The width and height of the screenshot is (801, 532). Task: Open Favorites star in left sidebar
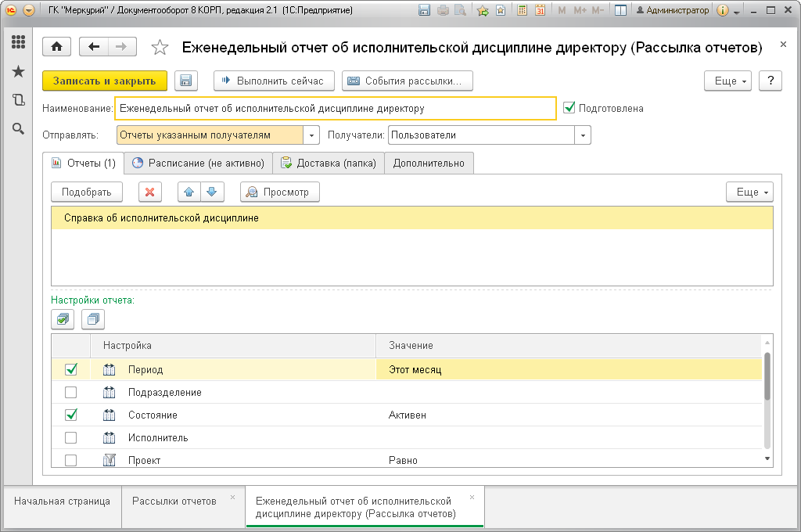[x=19, y=71]
